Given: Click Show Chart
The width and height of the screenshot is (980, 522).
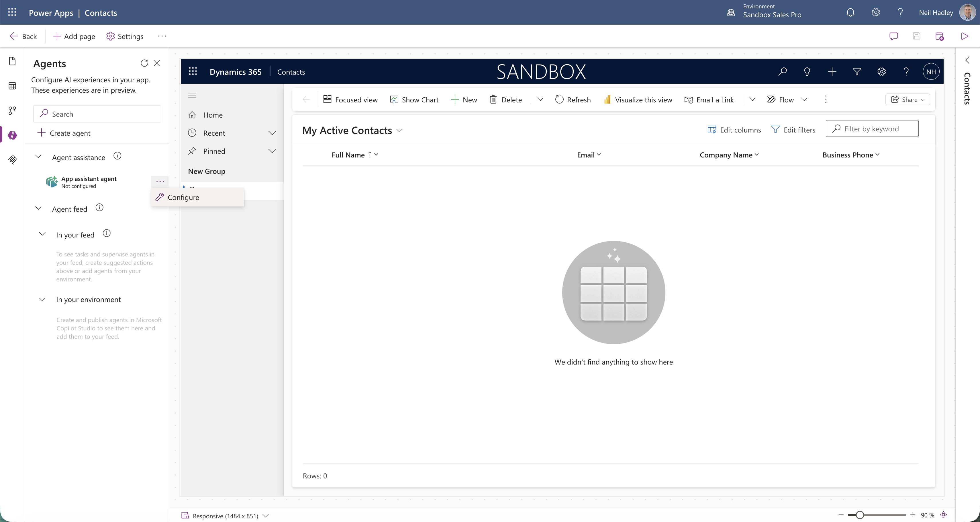Looking at the screenshot, I should (x=414, y=99).
